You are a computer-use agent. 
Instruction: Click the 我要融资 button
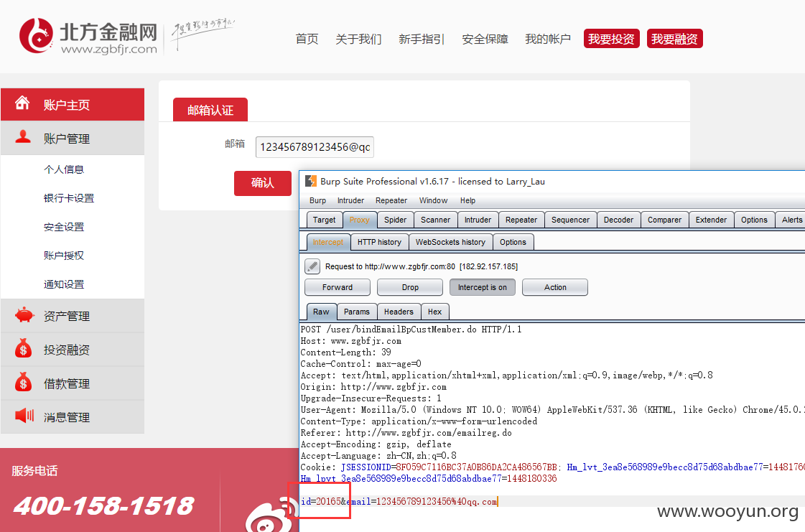click(x=674, y=39)
